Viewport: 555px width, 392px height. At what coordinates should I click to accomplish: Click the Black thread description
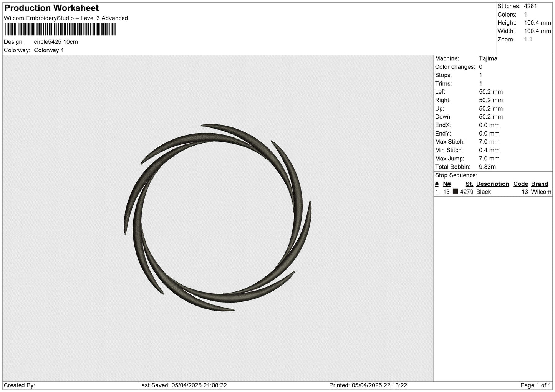484,192
